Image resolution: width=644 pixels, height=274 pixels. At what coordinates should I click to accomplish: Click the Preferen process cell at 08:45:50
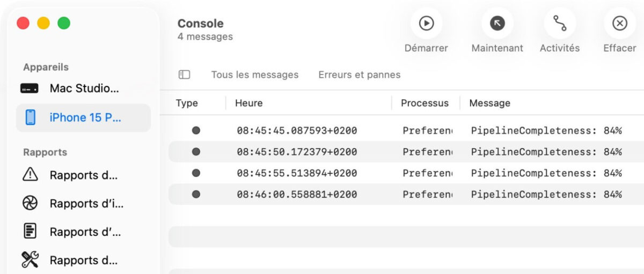click(x=428, y=152)
